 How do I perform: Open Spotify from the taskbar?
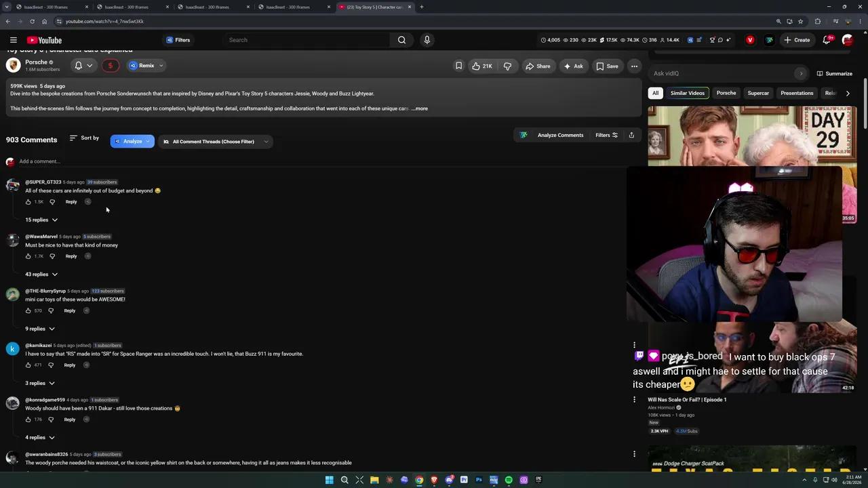point(509,480)
